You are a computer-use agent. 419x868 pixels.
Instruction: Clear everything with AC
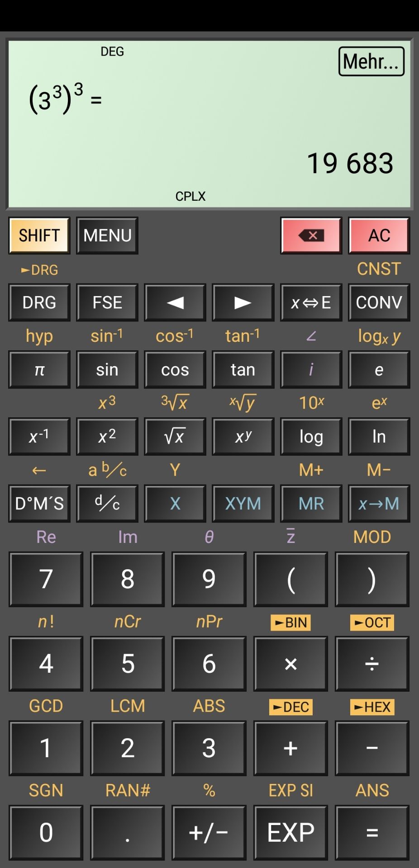coord(379,236)
